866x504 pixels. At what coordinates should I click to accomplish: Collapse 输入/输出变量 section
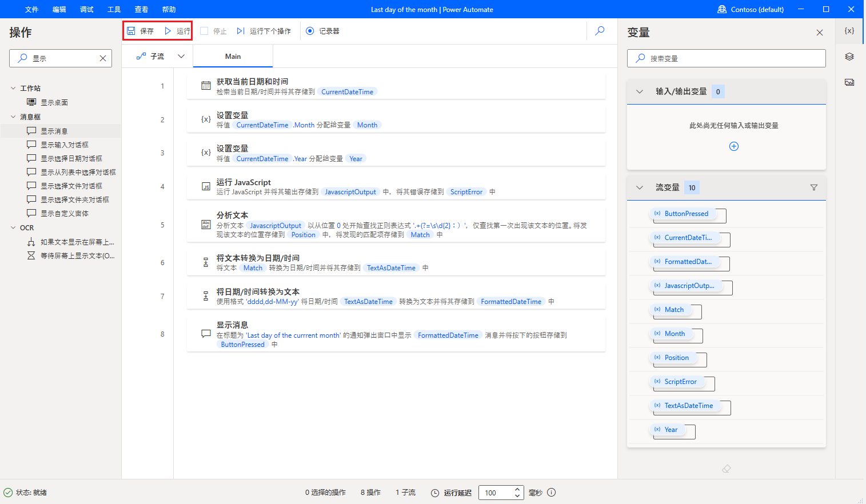point(640,91)
